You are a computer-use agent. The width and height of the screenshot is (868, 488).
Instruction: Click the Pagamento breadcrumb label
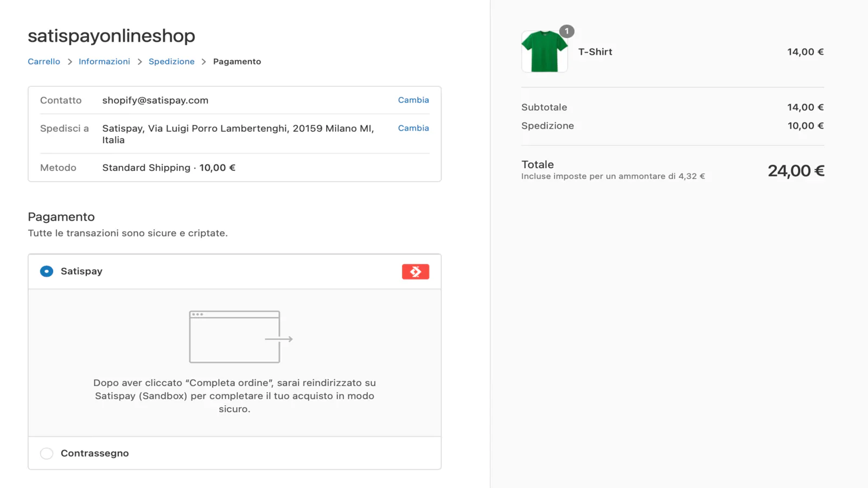click(237, 61)
